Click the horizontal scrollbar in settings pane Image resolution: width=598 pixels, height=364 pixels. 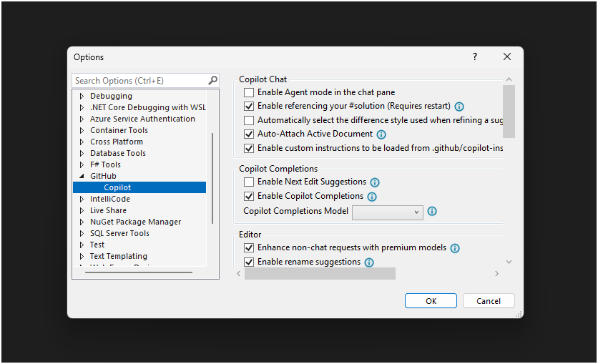click(x=320, y=274)
